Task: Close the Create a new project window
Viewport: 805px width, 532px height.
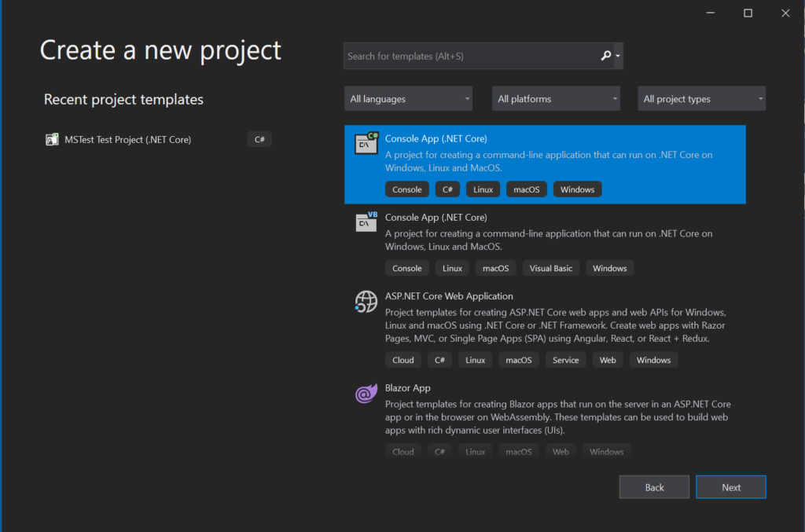Action: click(785, 13)
